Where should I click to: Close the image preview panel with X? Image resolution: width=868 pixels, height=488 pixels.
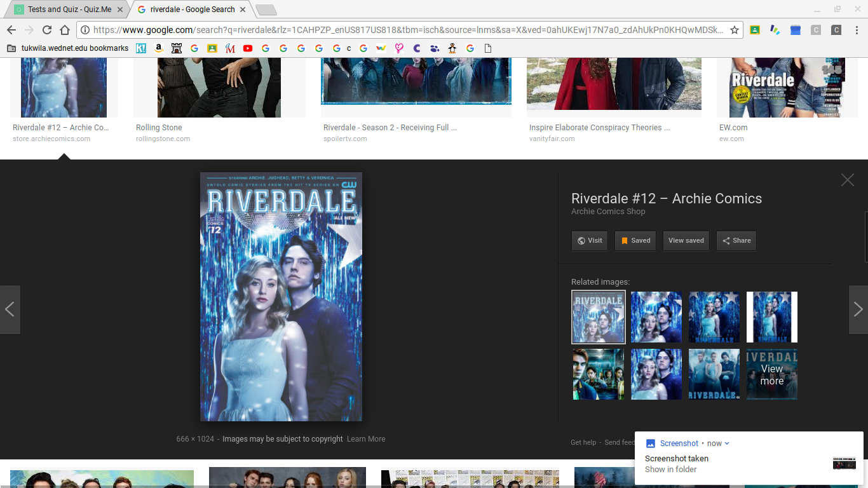point(848,180)
